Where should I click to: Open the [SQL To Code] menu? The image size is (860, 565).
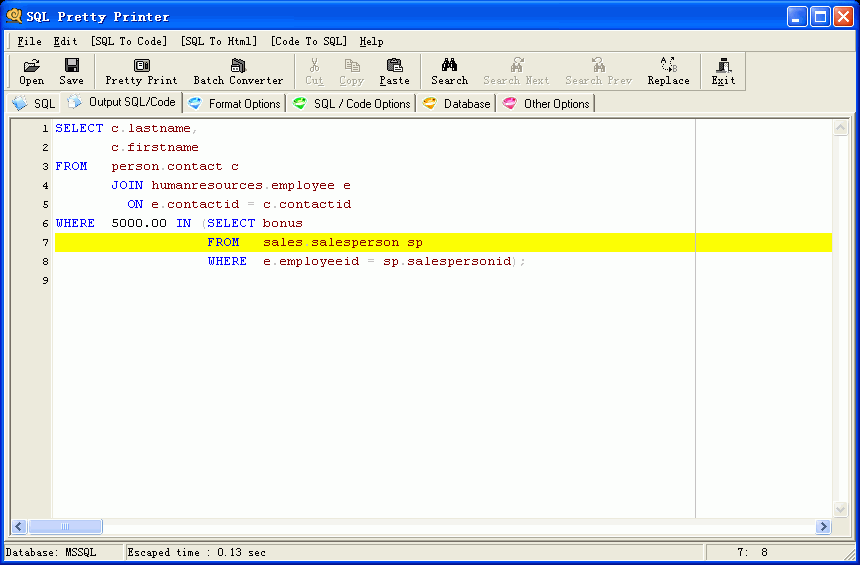coord(129,41)
